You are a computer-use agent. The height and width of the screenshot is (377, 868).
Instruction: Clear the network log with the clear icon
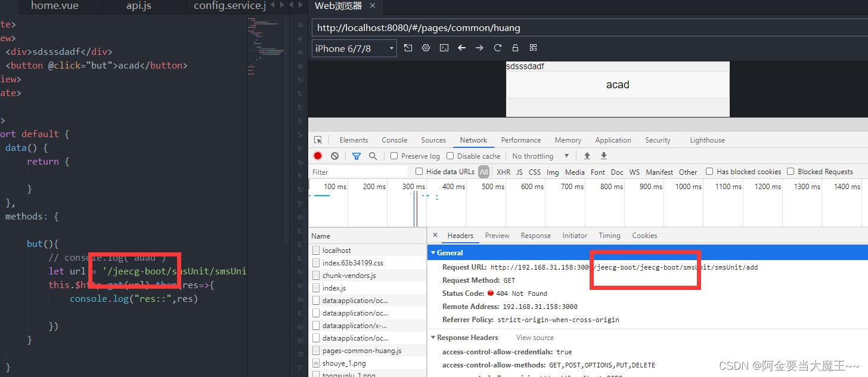pyautogui.click(x=334, y=156)
